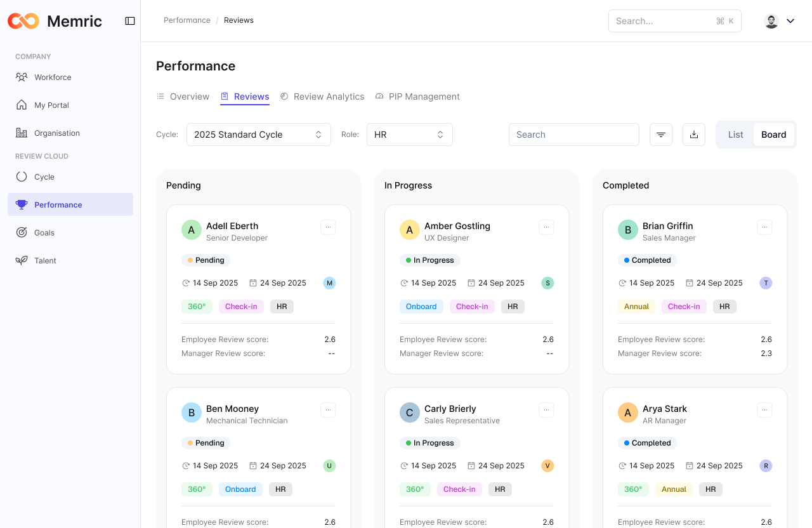Click the reviews Search input field
The height and width of the screenshot is (528, 812).
574,135
